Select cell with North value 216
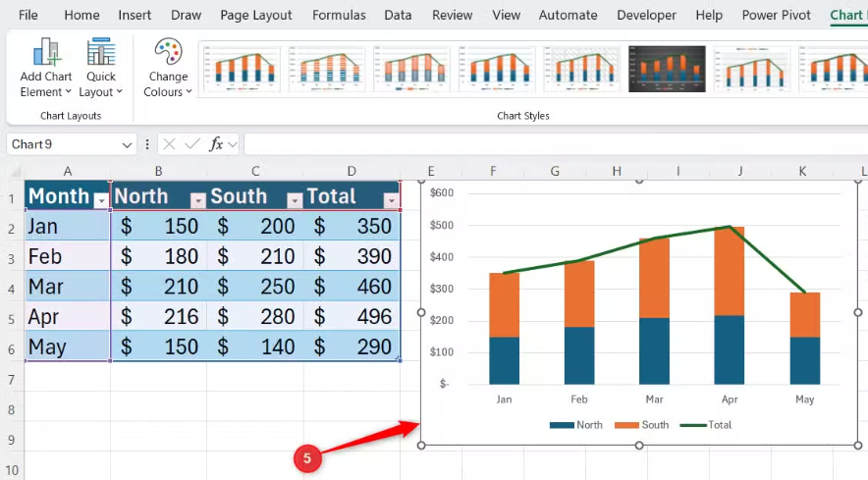Viewport: 868px width, 480px height. click(158, 317)
